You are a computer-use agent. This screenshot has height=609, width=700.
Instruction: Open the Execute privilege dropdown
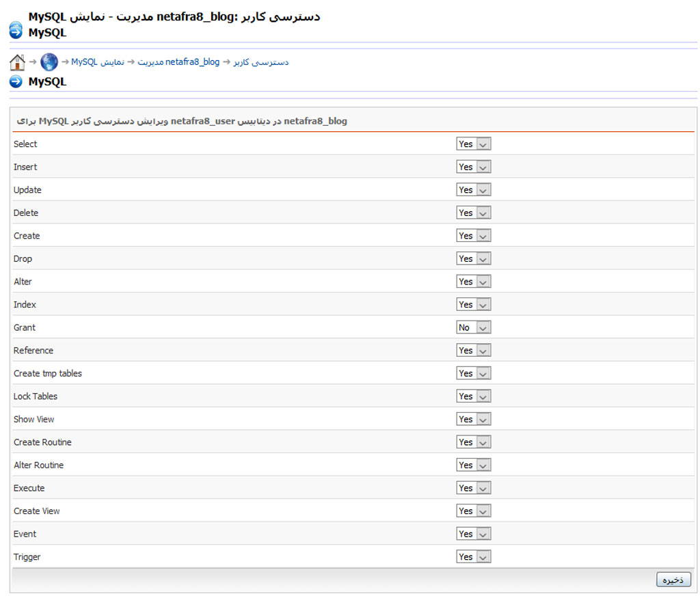[474, 488]
